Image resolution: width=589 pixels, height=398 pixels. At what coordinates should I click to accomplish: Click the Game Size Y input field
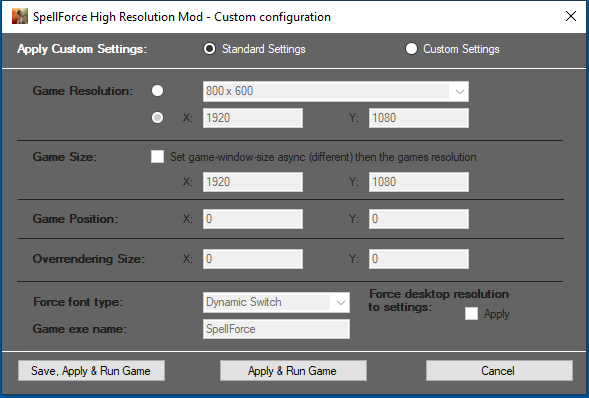point(419,182)
